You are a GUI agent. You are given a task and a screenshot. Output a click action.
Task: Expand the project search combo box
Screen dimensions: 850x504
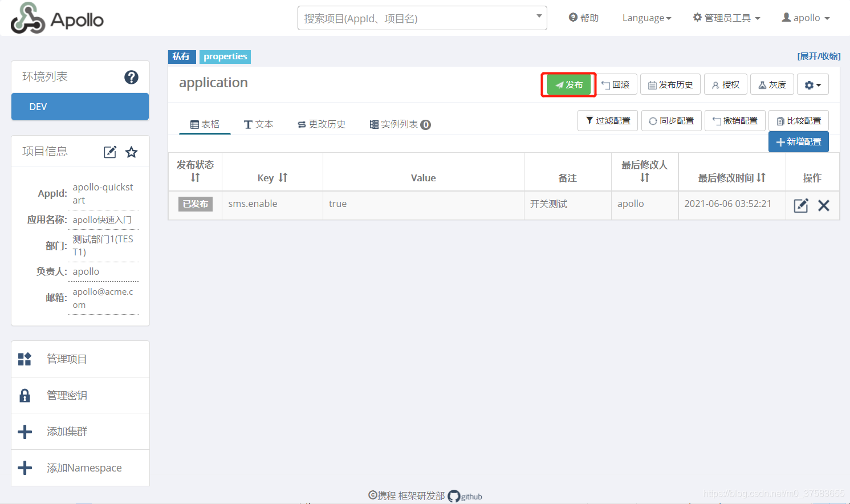539,16
